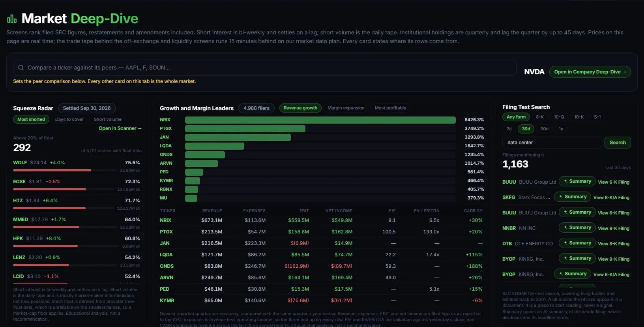Click the CAGR 3Y column header

click(x=473, y=211)
